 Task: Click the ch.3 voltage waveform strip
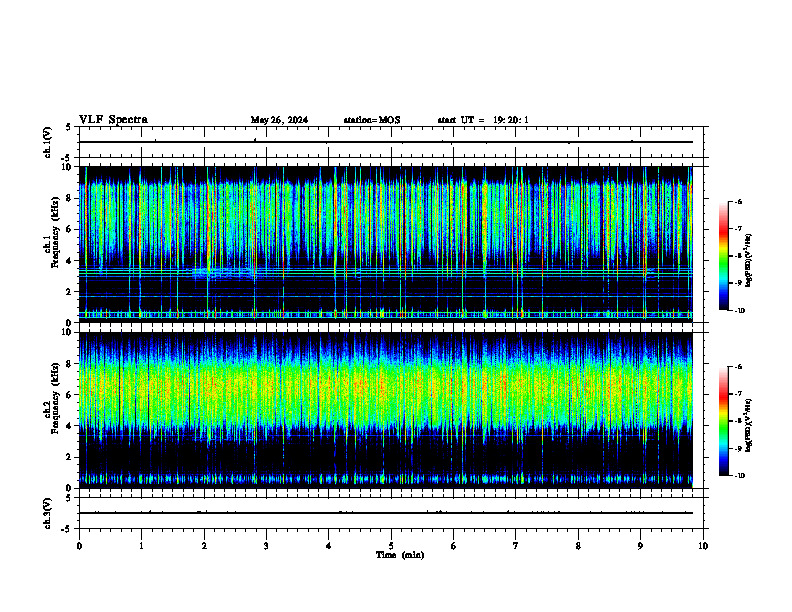(x=391, y=513)
